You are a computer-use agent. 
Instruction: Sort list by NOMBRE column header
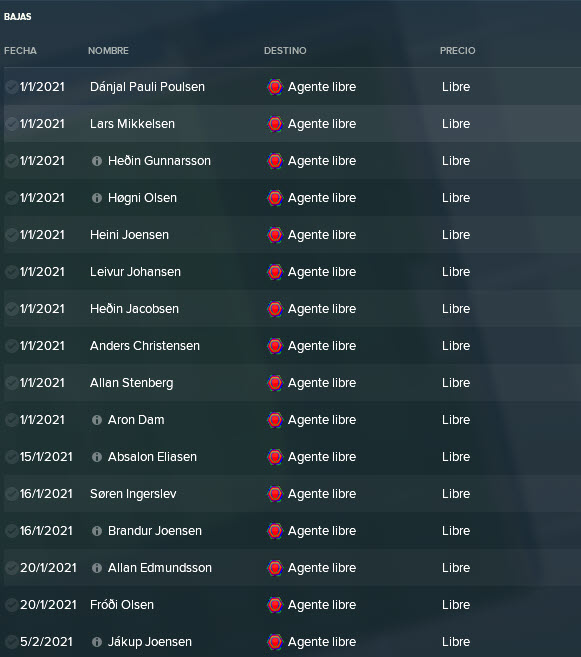[x=108, y=51]
